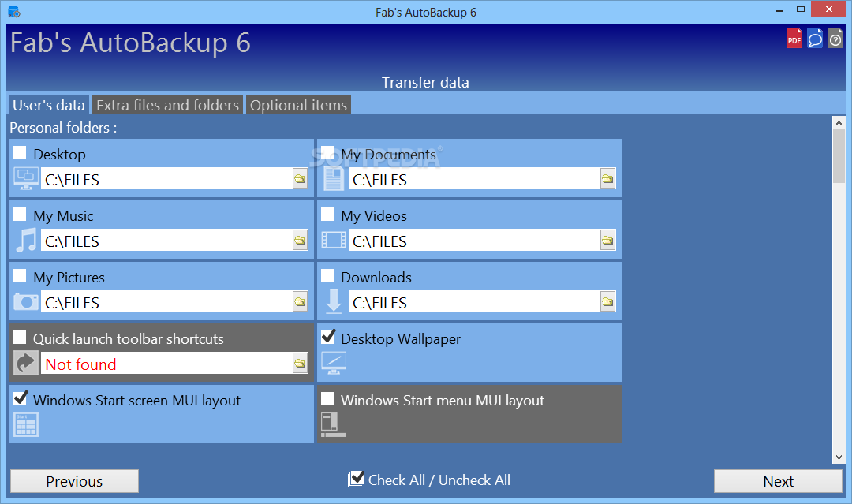The image size is (852, 504).
Task: Toggle Check All / Uncheck All
Action: 356,479
